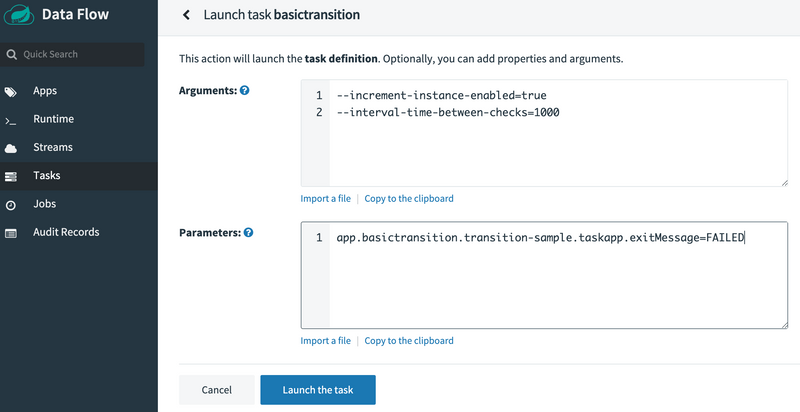
Task: Click the Spring Data Flow leaf logo
Action: 19,15
